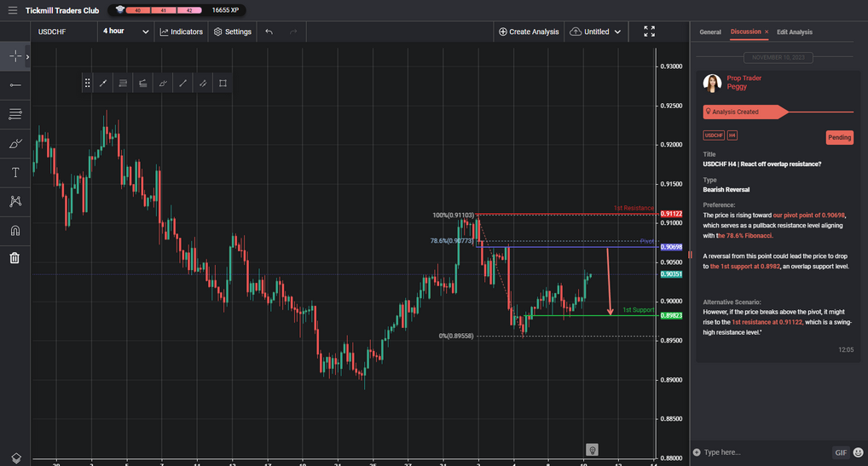Click the '1st Resistance' chart label
The width and height of the screenshot is (868, 466).
tap(634, 209)
